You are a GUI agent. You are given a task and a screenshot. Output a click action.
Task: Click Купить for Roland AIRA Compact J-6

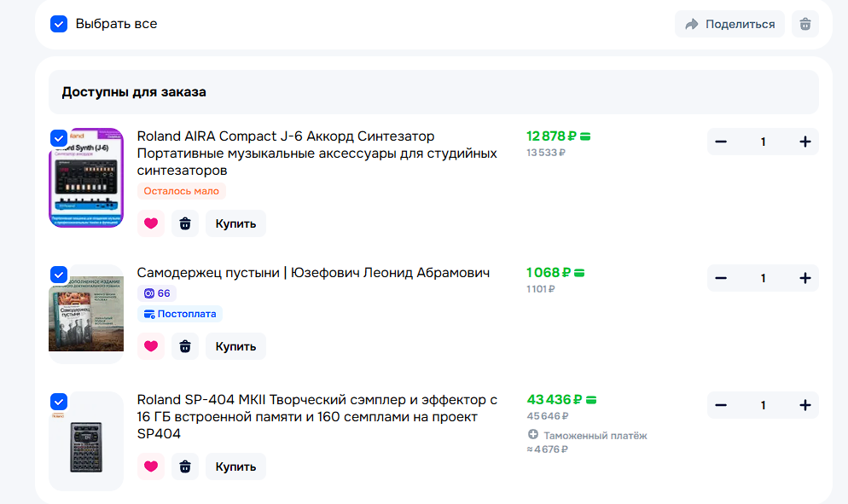click(235, 223)
